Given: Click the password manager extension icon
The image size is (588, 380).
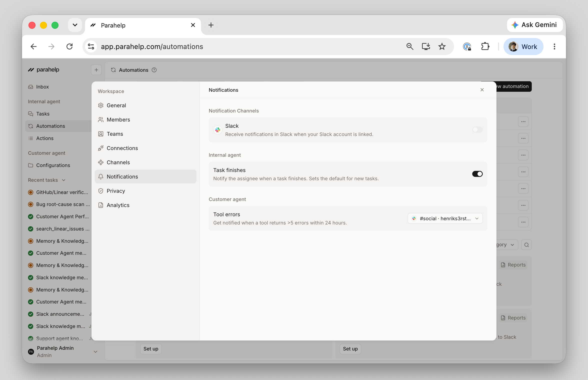Looking at the screenshot, I should [467, 46].
